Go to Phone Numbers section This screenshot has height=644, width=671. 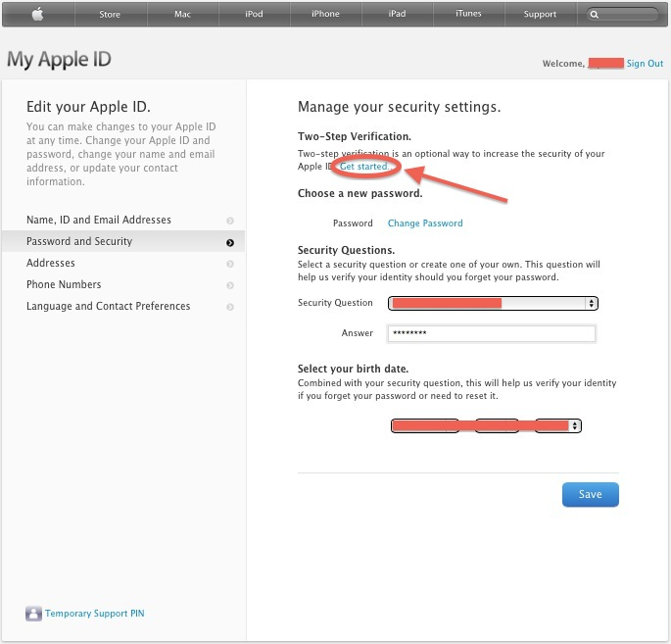tap(123, 284)
